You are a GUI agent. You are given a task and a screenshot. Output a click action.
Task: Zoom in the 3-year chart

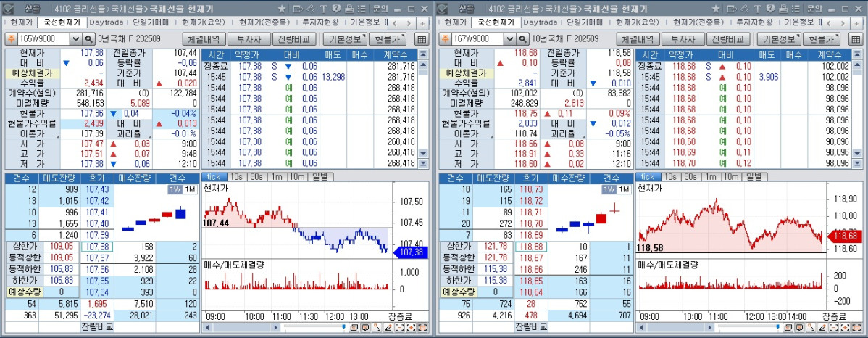click(x=412, y=327)
